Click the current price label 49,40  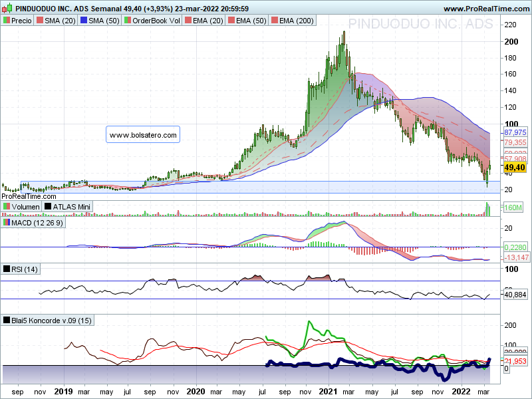[515, 168]
